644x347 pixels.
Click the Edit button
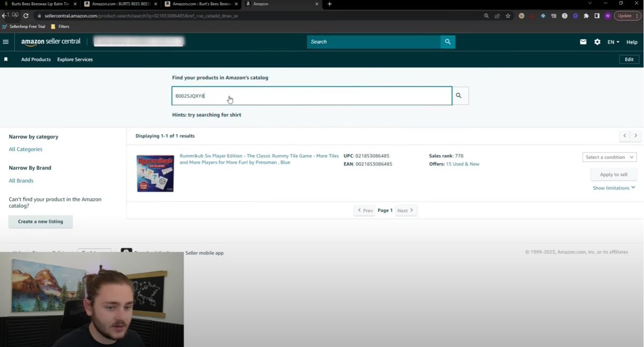(630, 60)
